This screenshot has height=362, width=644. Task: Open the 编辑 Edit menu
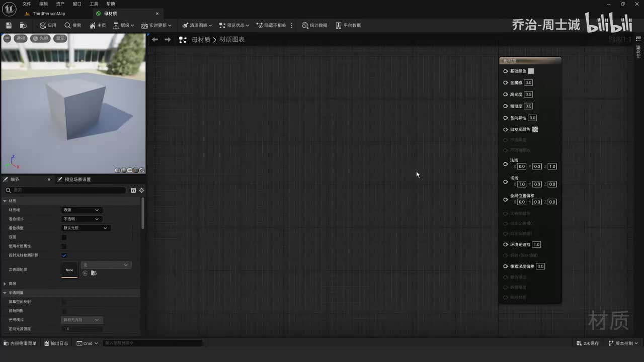point(44,4)
